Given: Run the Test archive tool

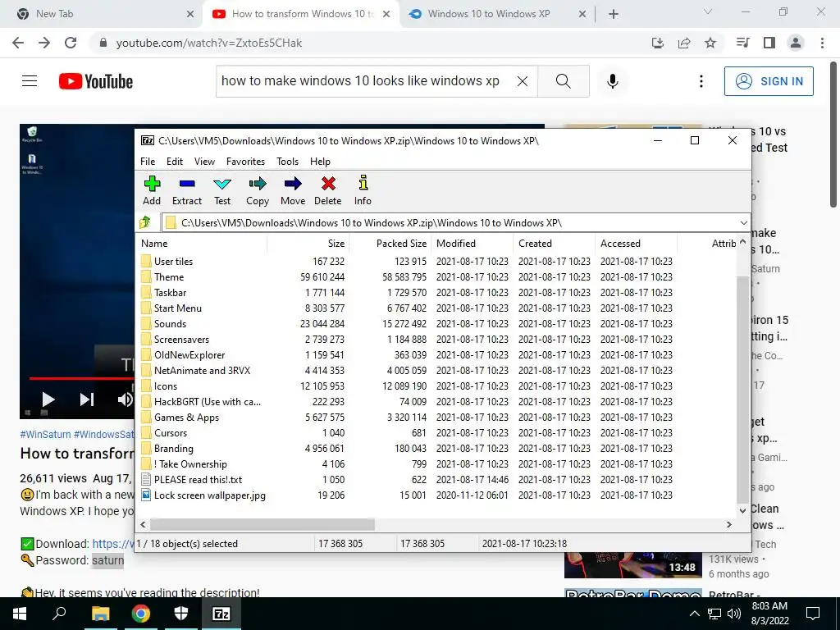Looking at the screenshot, I should (x=222, y=190).
